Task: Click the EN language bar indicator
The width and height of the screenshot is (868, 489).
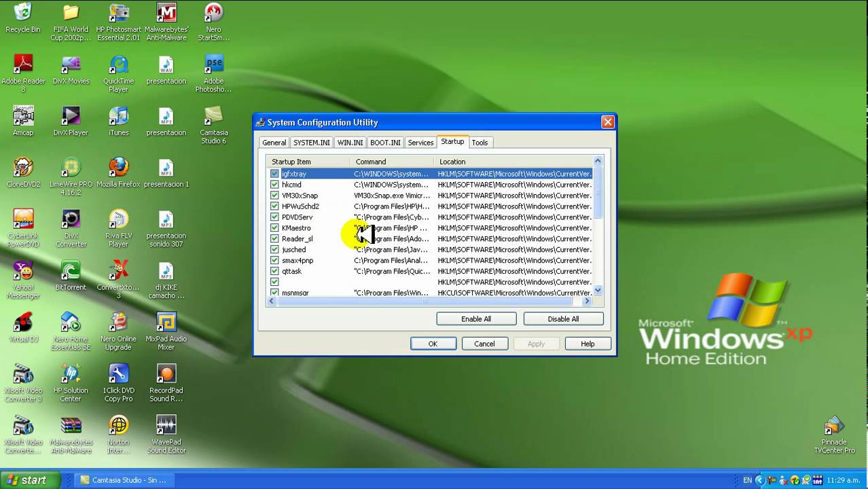Action: (747, 480)
